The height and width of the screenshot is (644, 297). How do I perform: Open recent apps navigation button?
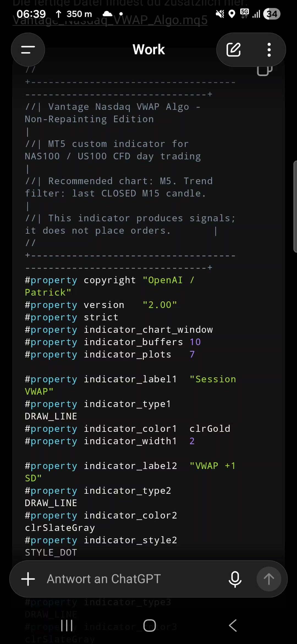pos(67,625)
